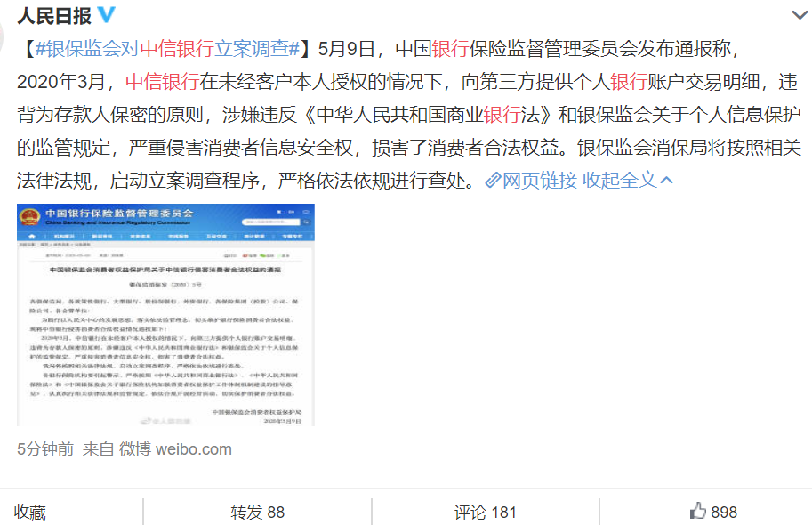Expand the post options chevron menu

(800, 15)
